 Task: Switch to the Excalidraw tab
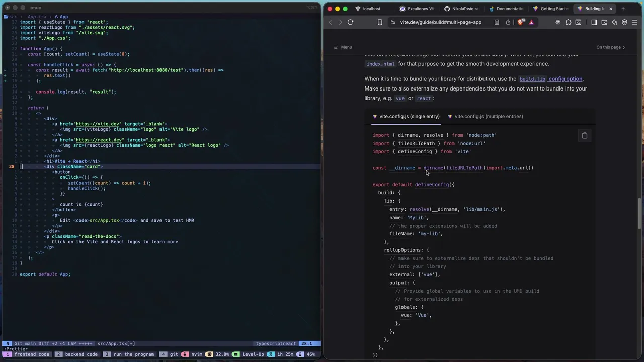click(417, 9)
